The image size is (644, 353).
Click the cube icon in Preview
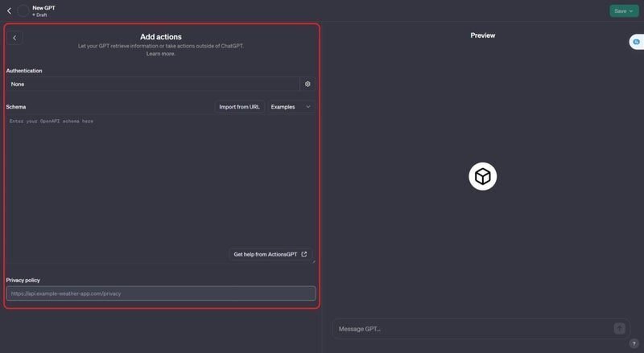pos(482,177)
